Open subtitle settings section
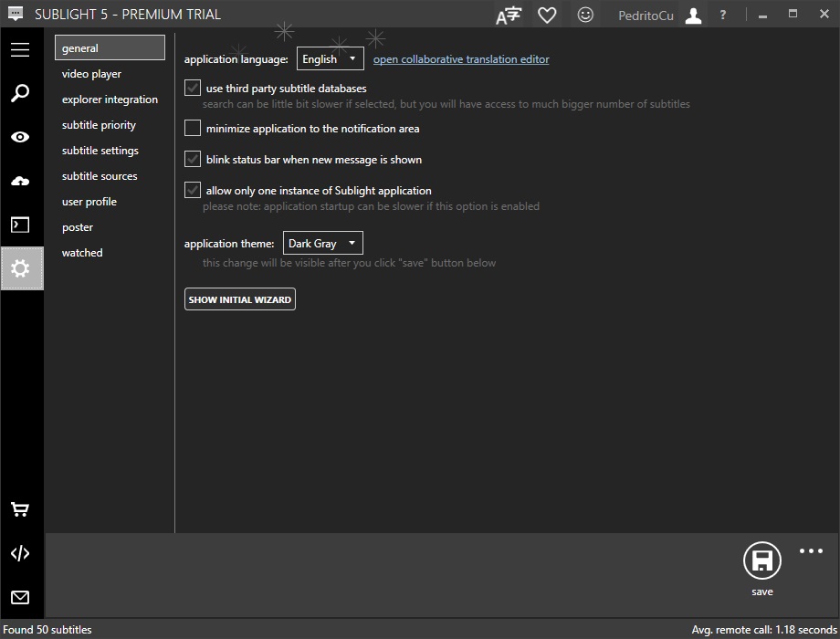The width and height of the screenshot is (840, 639). (x=100, y=151)
